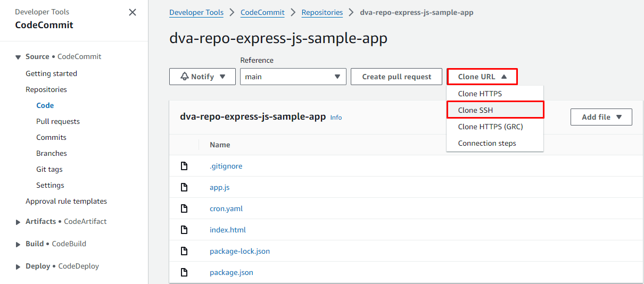
Task: Open the Add file dropdown
Action: [601, 117]
